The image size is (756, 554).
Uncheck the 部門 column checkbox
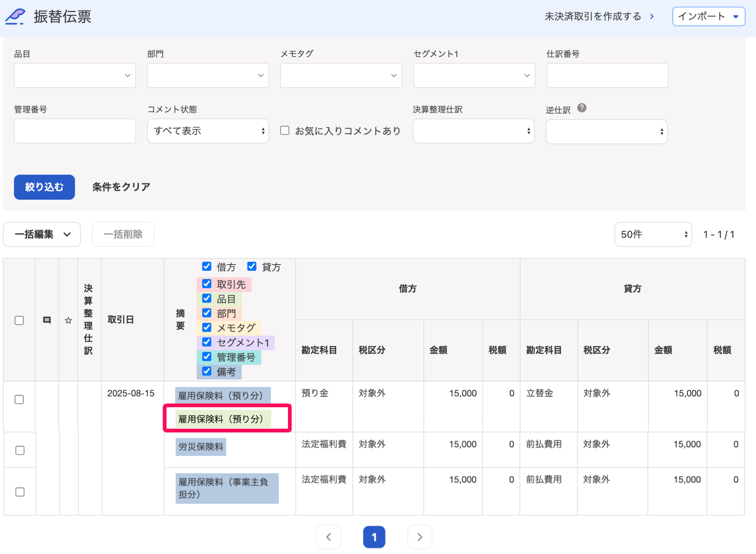click(x=207, y=313)
